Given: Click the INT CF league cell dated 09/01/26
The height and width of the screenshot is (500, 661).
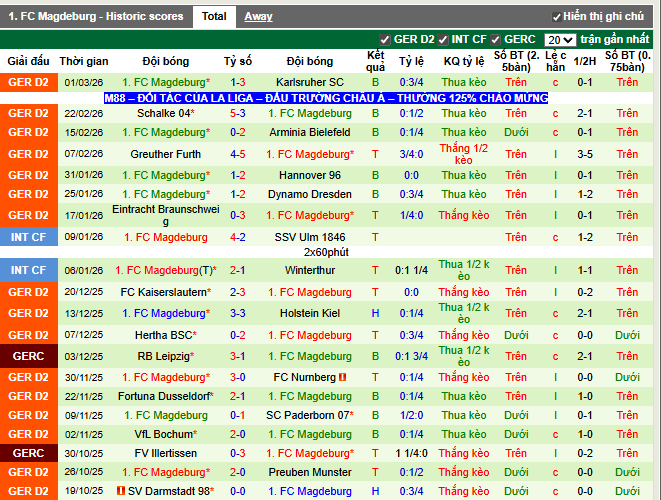Looking at the screenshot, I should [x=29, y=237].
